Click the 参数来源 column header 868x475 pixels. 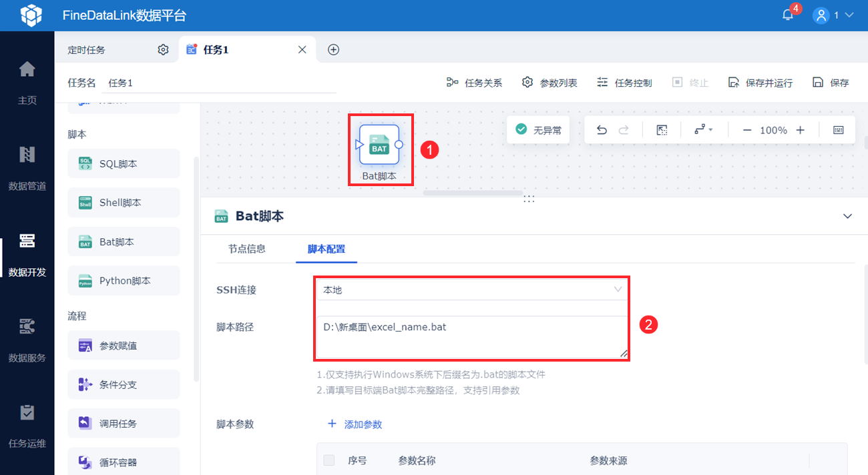(x=608, y=460)
